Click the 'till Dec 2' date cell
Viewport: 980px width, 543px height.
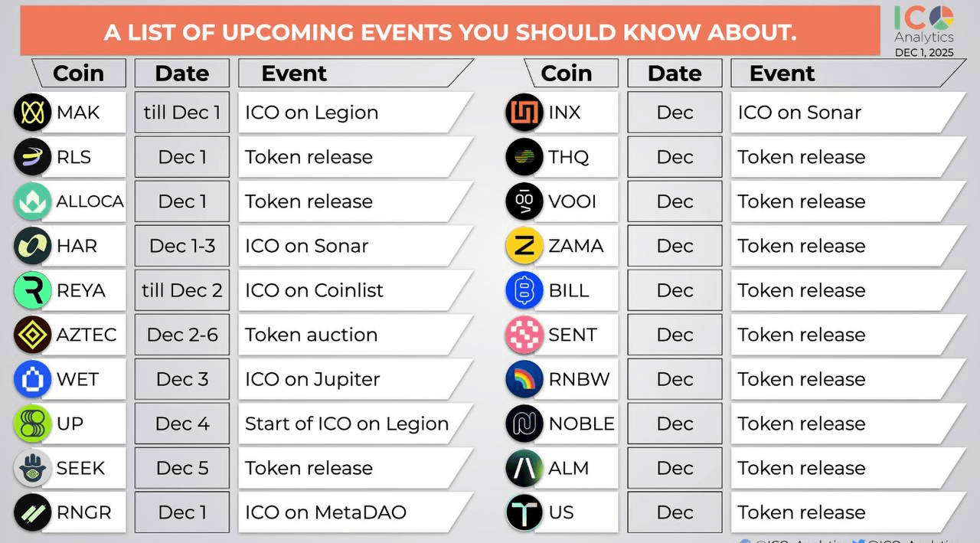[181, 290]
